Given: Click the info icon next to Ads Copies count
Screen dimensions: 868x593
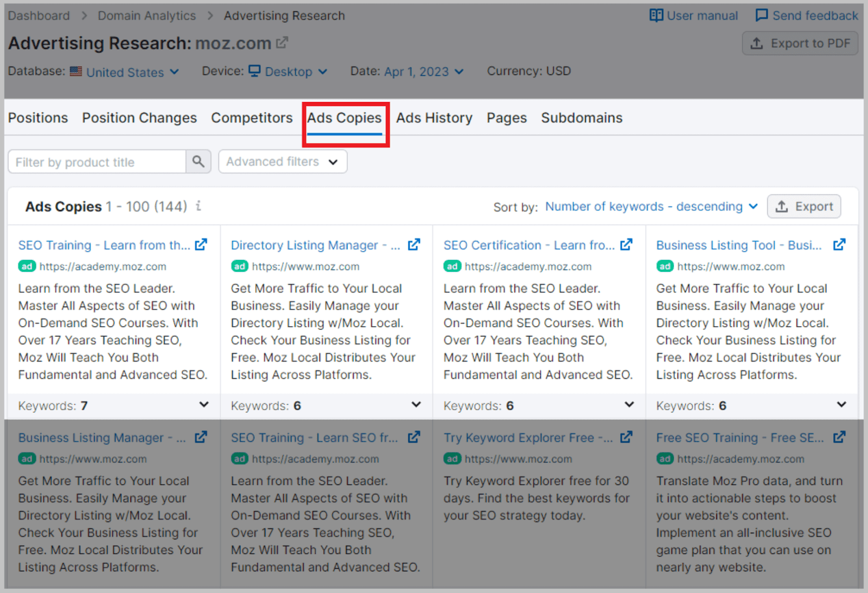Looking at the screenshot, I should (199, 206).
